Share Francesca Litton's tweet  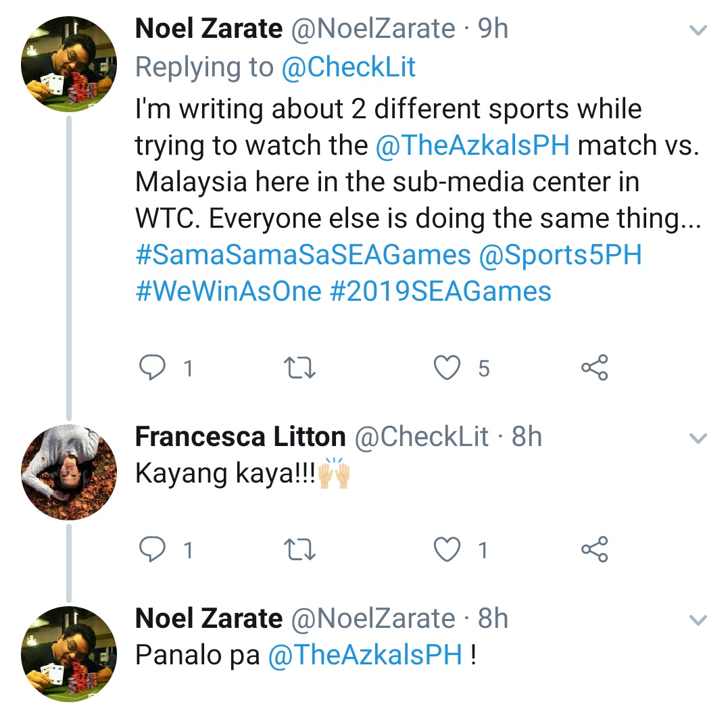[x=595, y=550]
